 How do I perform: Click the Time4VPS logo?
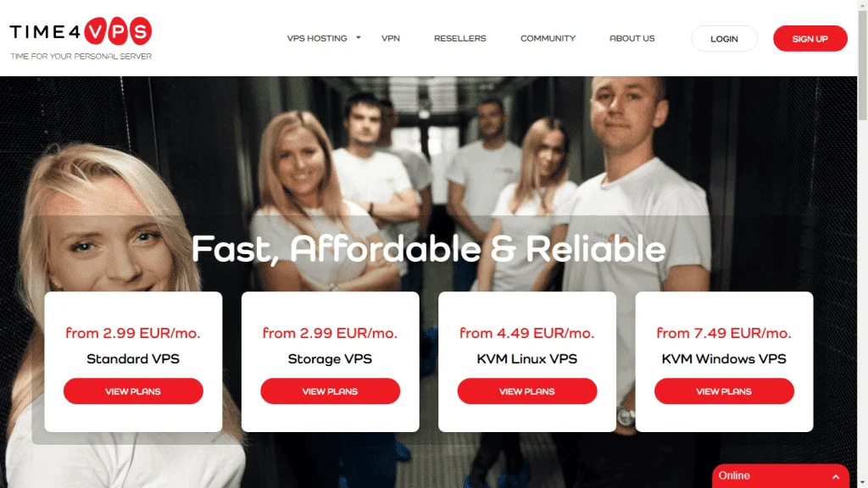coord(81,31)
